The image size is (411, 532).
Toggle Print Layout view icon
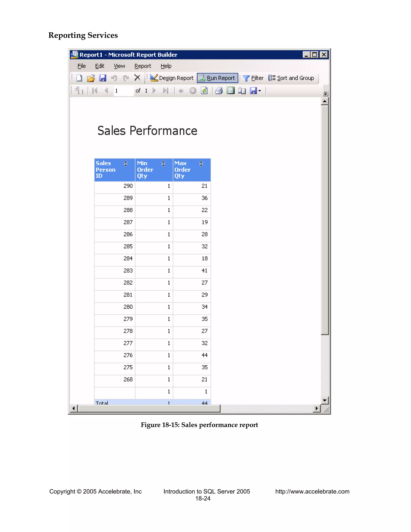[x=231, y=91]
